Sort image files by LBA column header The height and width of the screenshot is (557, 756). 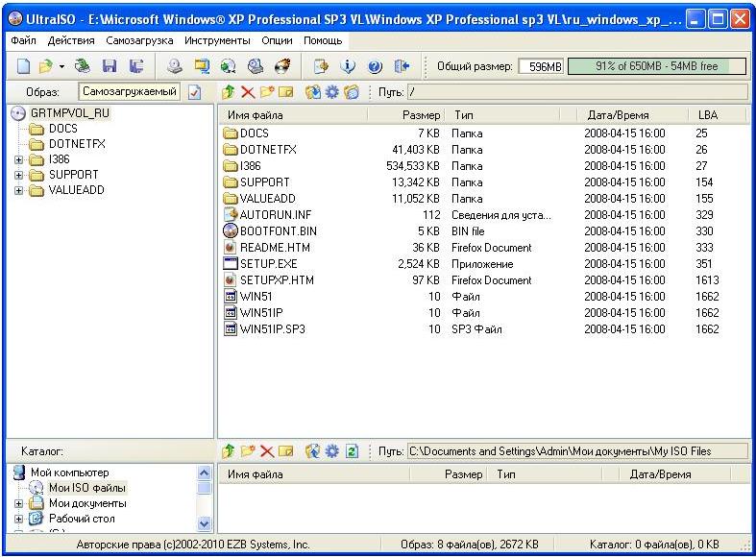tap(718, 115)
